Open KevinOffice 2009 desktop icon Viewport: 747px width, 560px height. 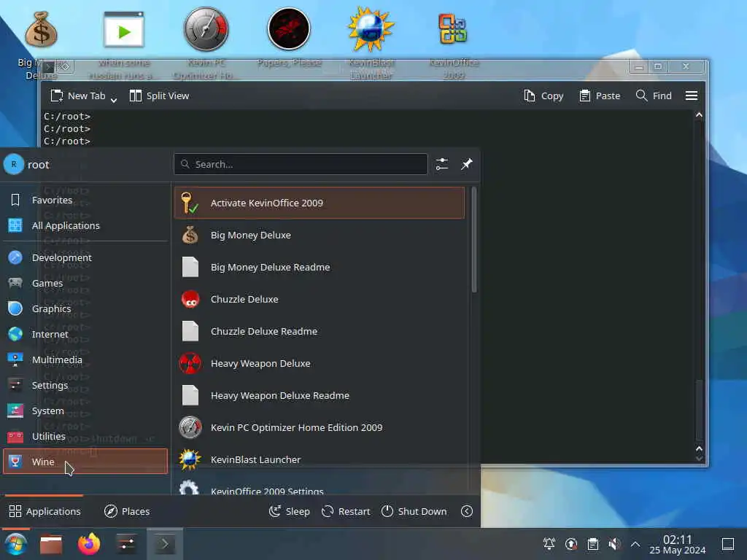pyautogui.click(x=452, y=29)
